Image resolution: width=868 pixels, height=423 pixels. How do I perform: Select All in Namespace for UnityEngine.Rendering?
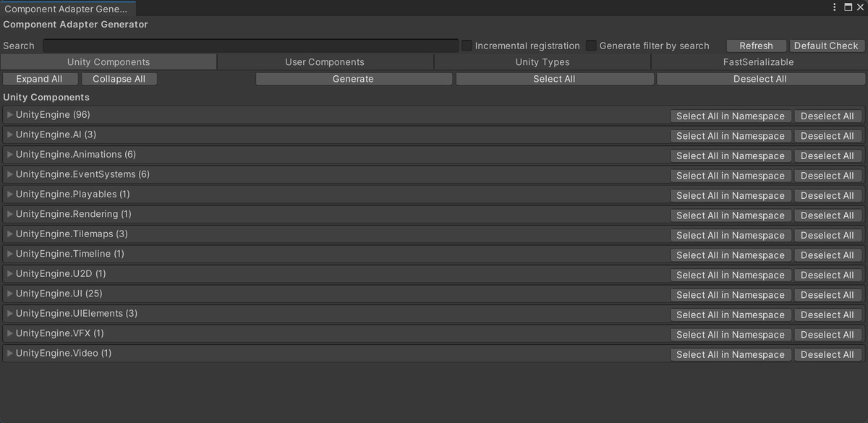tap(731, 215)
